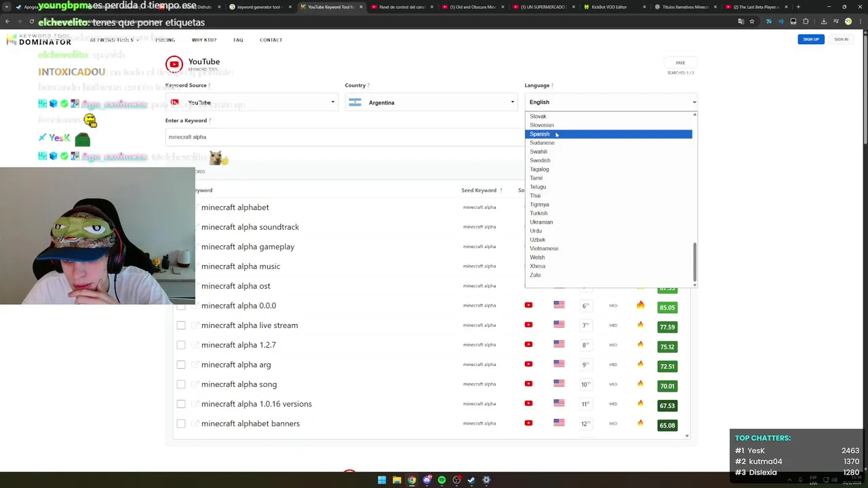Open the Keyword Source dropdown
868x488 pixels.
coord(252,102)
